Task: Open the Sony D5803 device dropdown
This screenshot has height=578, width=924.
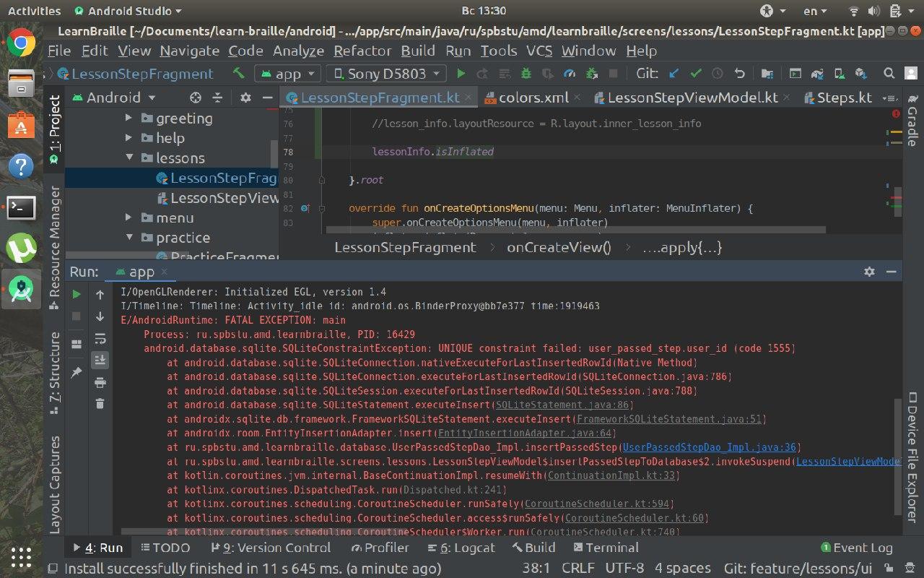Action: coord(386,74)
